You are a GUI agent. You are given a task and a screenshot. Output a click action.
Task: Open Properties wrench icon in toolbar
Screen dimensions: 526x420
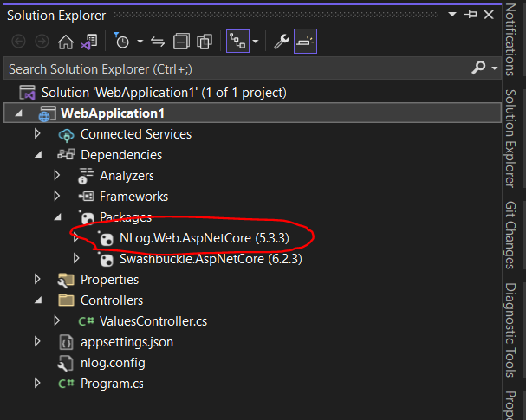pos(281,42)
